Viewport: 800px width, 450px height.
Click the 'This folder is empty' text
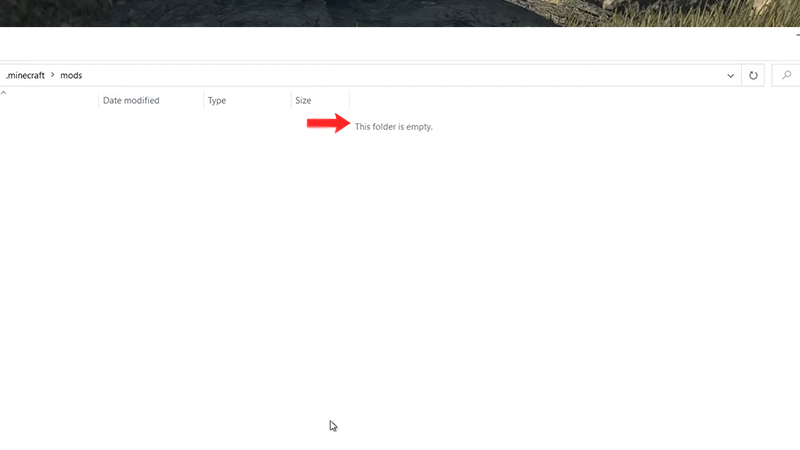[394, 127]
